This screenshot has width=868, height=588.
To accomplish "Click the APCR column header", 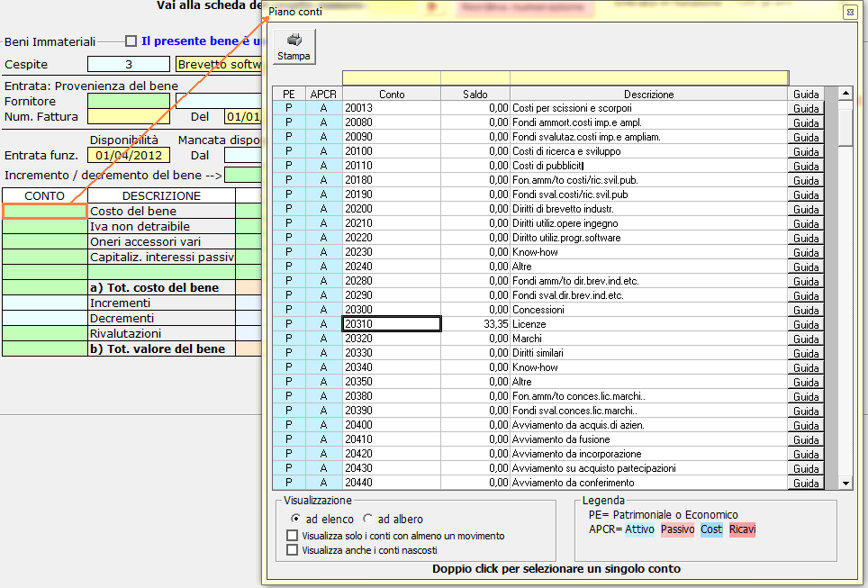I will point(323,94).
